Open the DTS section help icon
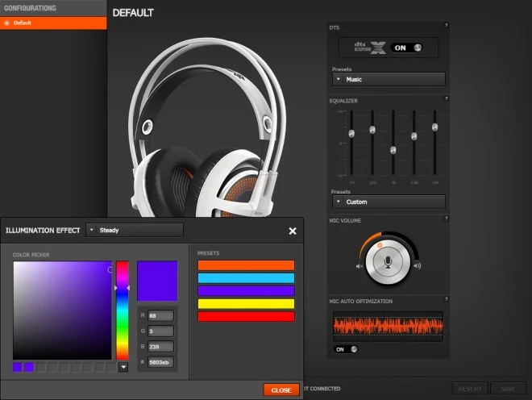The width and height of the screenshot is (532, 400). 446,27
